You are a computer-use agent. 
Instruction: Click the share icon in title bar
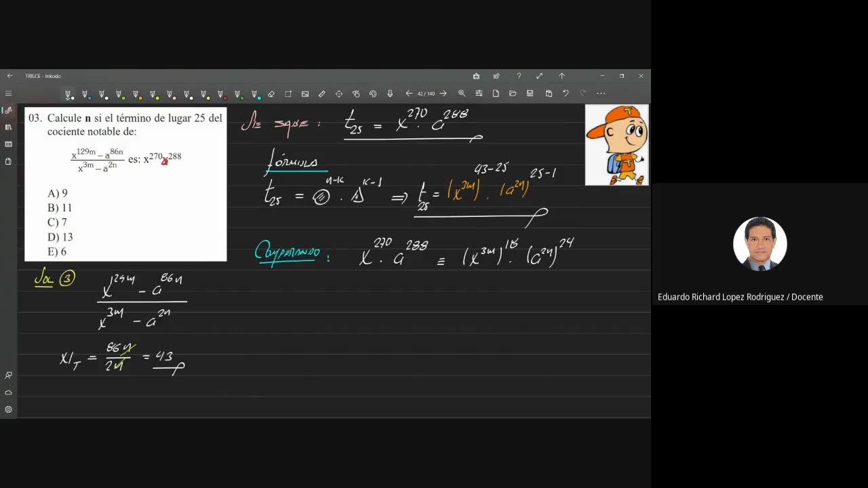(x=496, y=76)
